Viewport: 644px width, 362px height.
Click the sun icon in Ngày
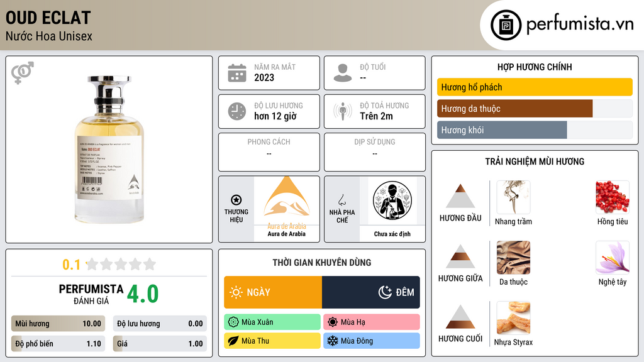pos(236,292)
